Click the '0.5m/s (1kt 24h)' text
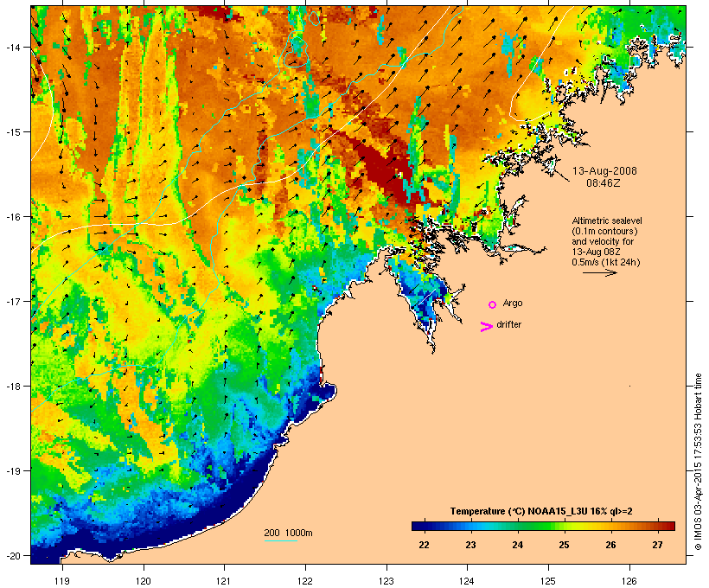This screenshot has width=709, height=588. (x=606, y=262)
